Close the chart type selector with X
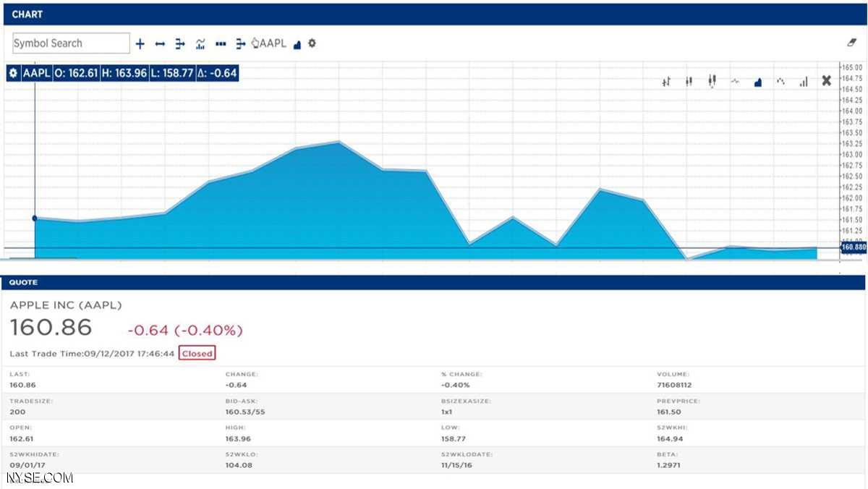 coord(826,81)
